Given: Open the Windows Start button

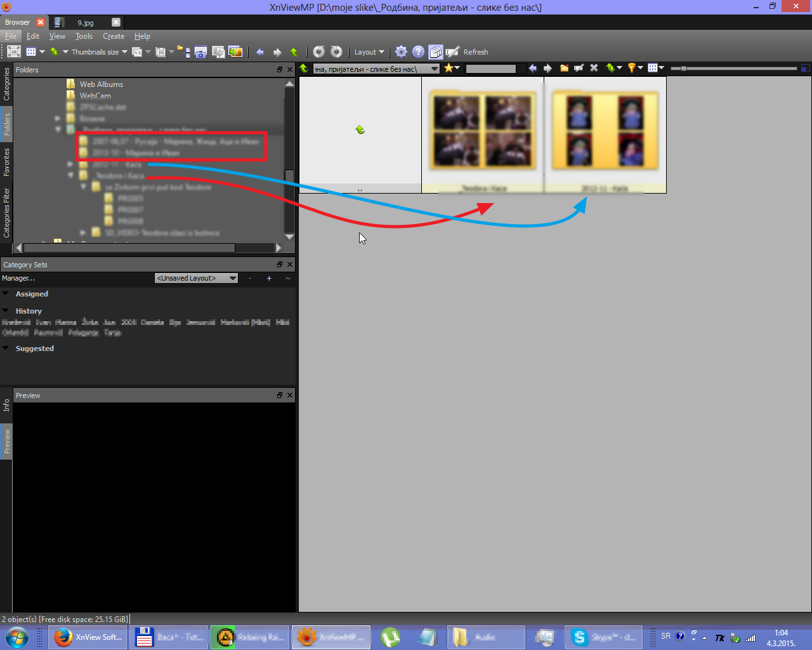Looking at the screenshot, I should pyautogui.click(x=17, y=637).
